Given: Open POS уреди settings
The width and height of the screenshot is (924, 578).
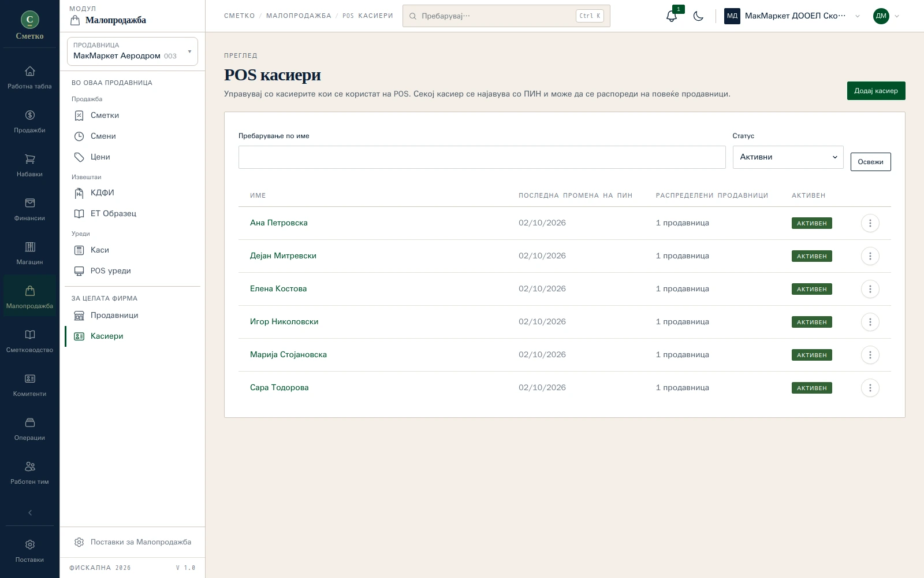Looking at the screenshot, I should point(132,271).
